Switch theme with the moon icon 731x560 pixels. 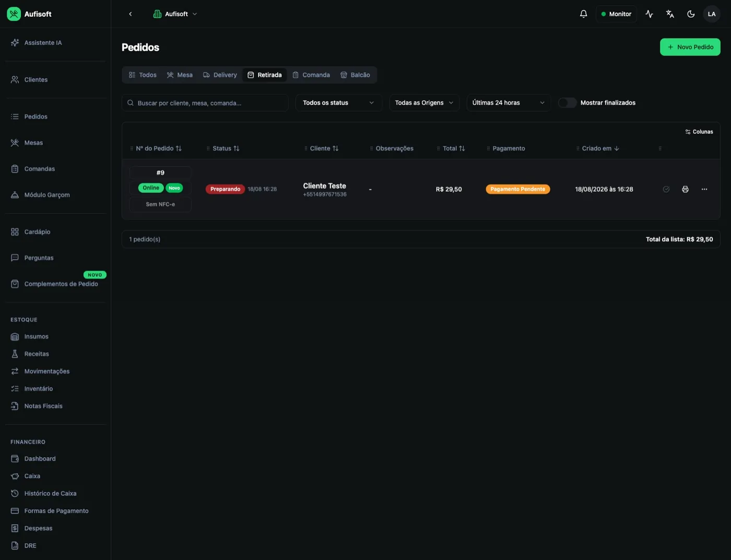(x=691, y=14)
